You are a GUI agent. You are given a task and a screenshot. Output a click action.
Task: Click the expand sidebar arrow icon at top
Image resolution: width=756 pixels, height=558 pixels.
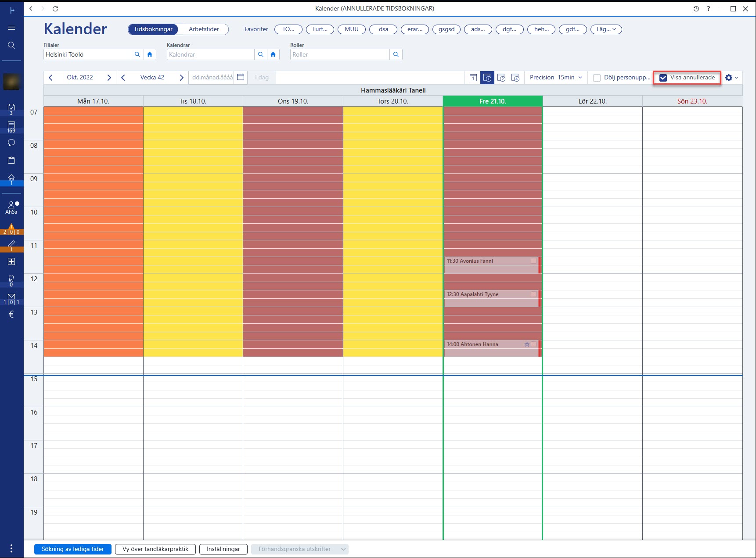click(12, 10)
